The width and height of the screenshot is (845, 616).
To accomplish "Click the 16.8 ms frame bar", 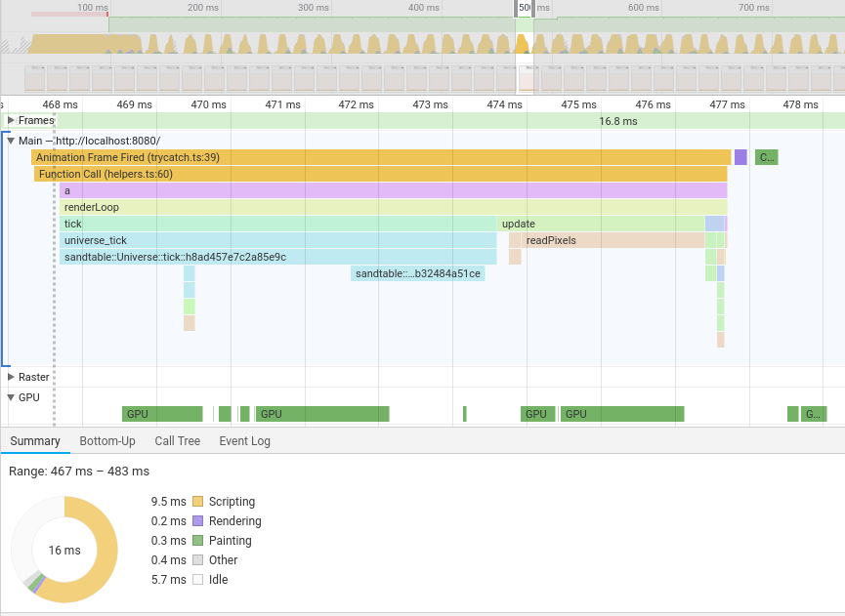I will tap(618, 121).
